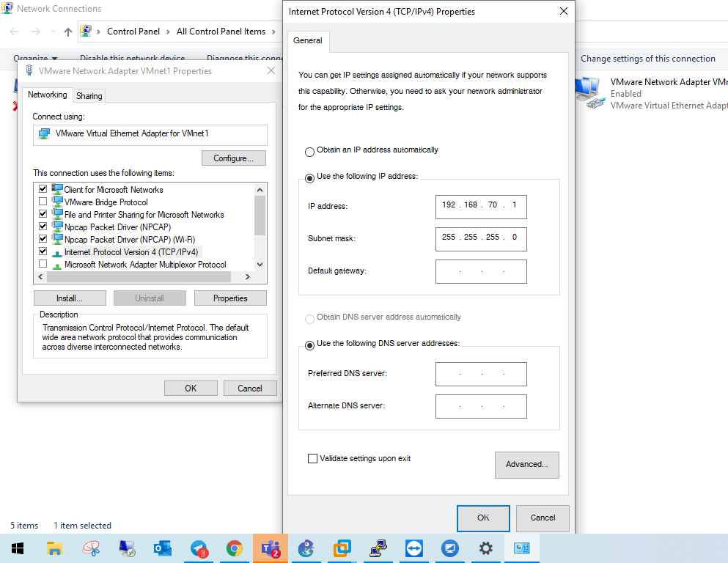Open Advanced... TCP/IP settings
The width and height of the screenshot is (728, 563).
pos(527,465)
